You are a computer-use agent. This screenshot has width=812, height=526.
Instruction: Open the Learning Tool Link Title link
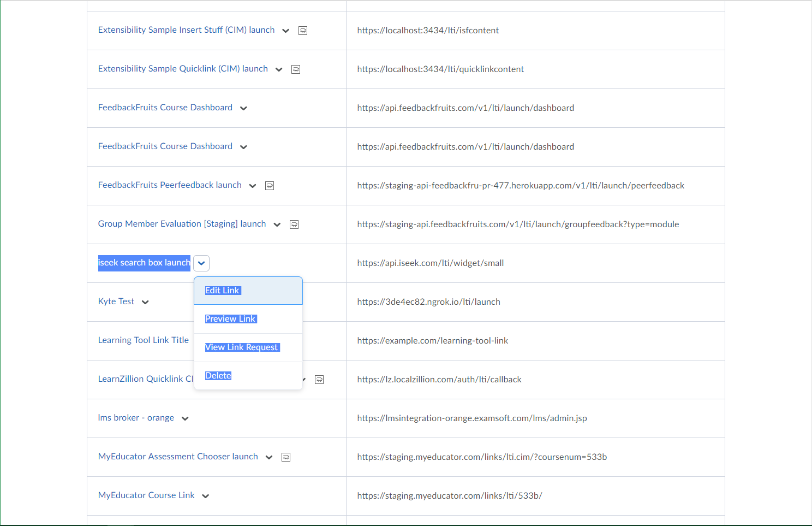143,340
